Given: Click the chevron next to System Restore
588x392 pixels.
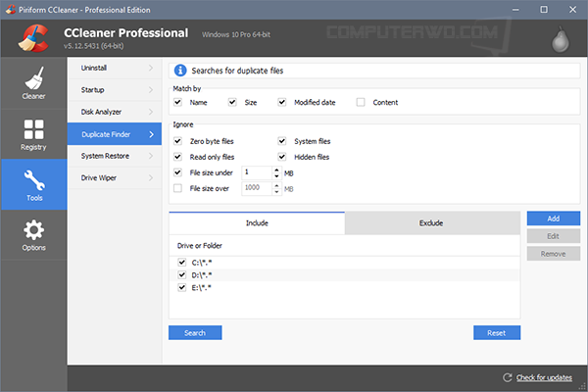Looking at the screenshot, I should coord(151,156).
